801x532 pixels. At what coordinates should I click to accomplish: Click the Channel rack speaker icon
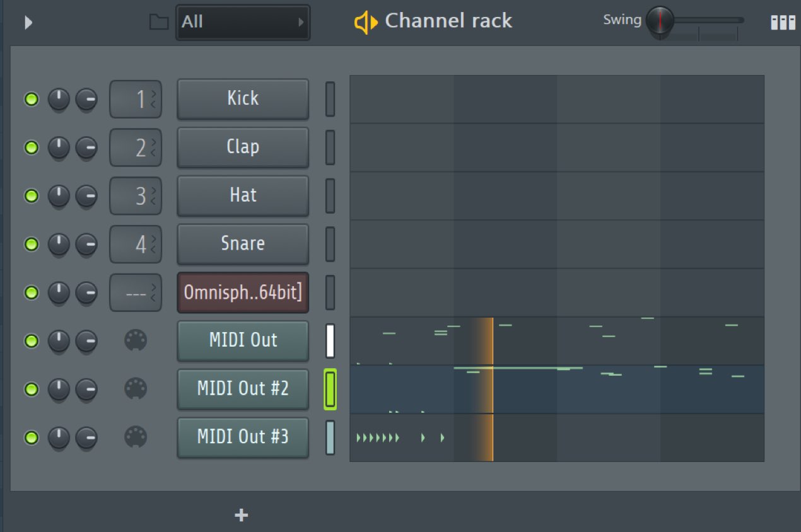[365, 23]
